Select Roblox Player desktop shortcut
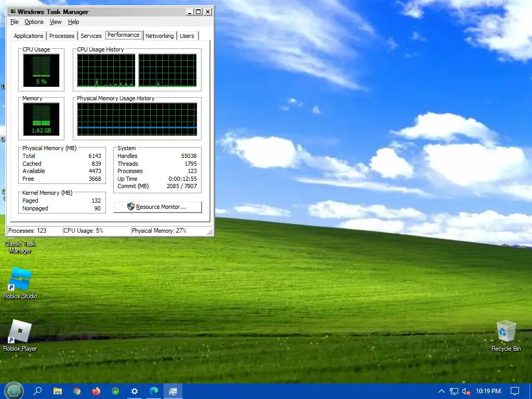Image resolution: width=532 pixels, height=399 pixels. (x=20, y=335)
